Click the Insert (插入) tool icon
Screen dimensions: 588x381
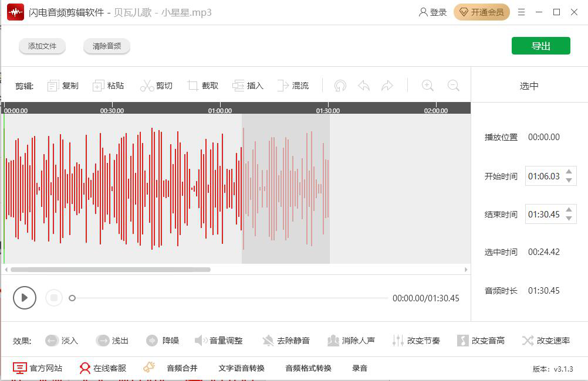(238, 86)
